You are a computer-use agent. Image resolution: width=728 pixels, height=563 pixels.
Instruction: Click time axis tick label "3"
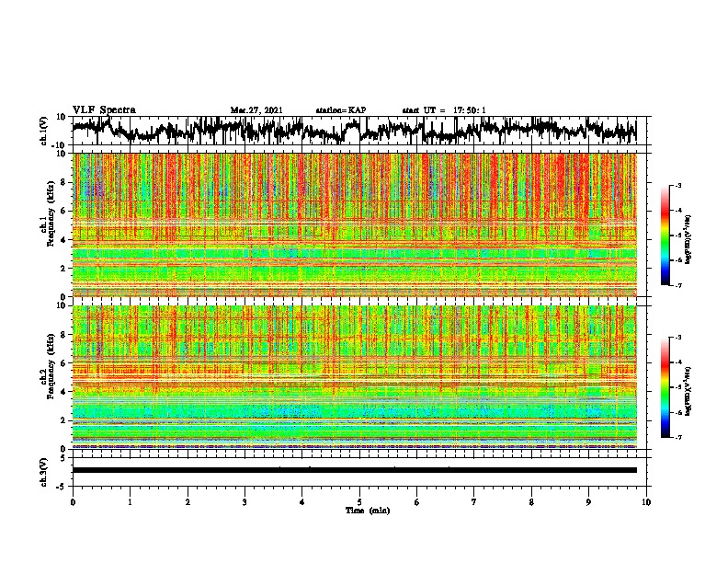pos(245,502)
